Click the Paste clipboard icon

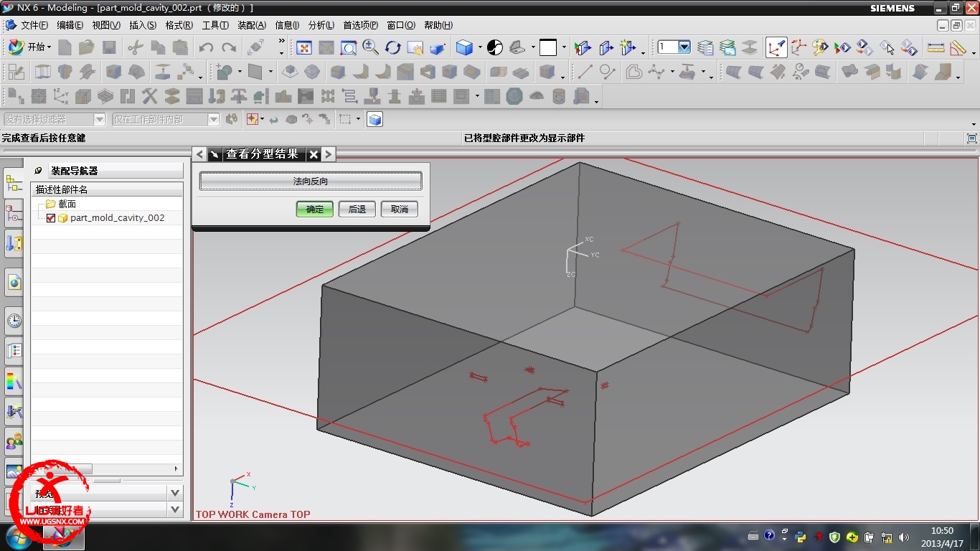click(x=180, y=47)
